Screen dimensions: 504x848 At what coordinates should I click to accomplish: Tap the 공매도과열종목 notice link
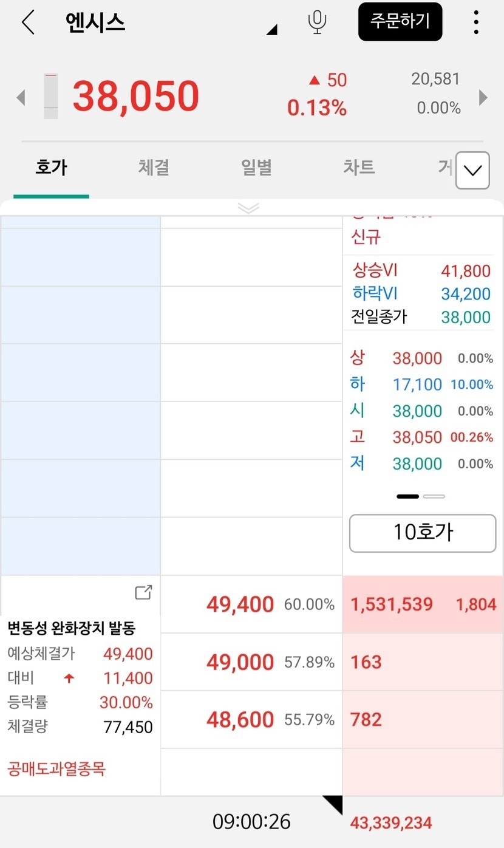[56, 769]
